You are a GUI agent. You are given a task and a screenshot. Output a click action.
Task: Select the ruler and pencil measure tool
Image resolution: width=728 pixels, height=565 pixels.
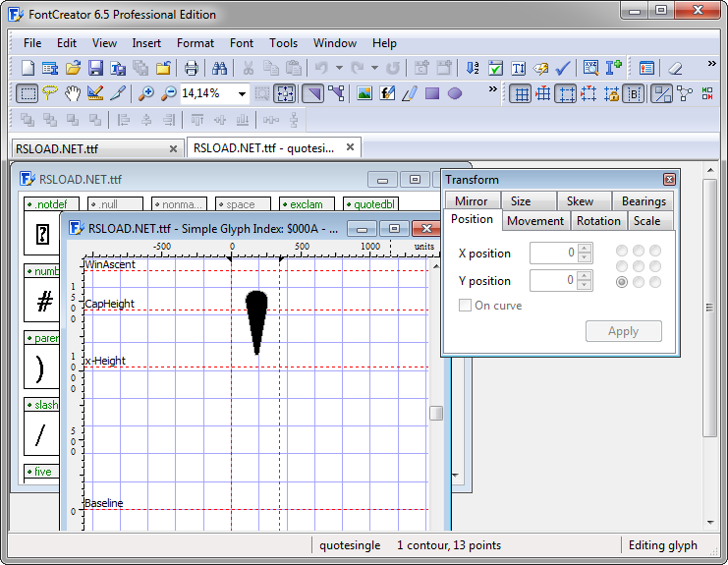point(95,93)
